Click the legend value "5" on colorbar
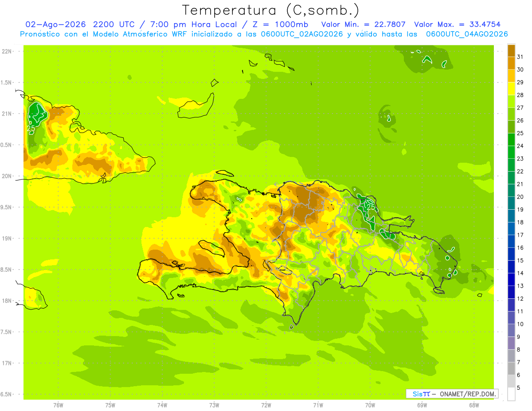 pos(519,388)
